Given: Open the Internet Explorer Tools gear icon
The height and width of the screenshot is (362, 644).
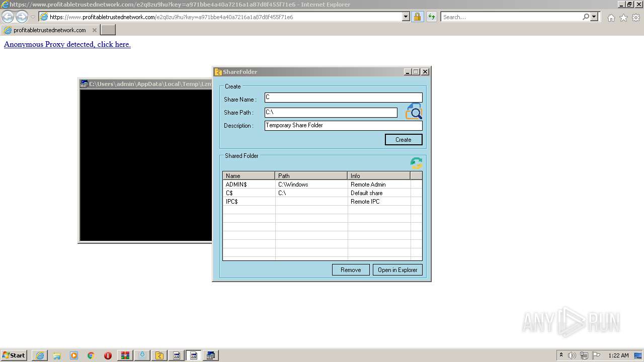Looking at the screenshot, I should click(636, 18).
